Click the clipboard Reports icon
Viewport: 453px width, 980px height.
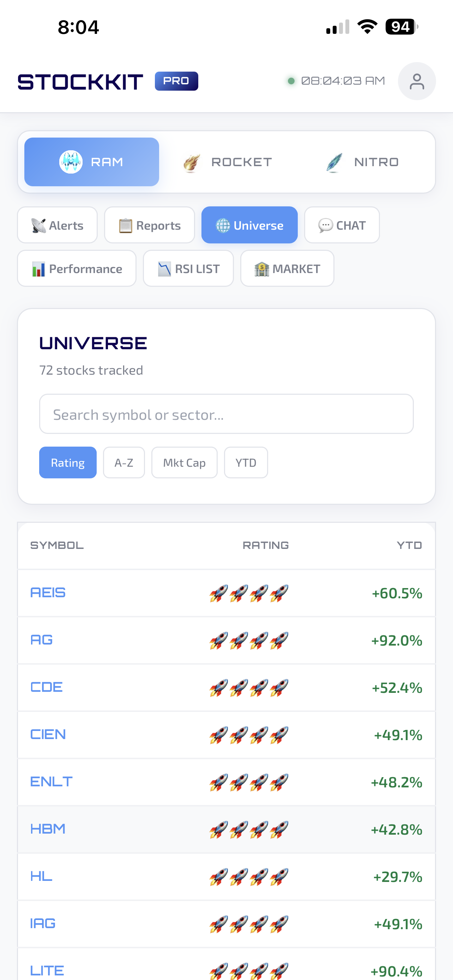point(126,224)
